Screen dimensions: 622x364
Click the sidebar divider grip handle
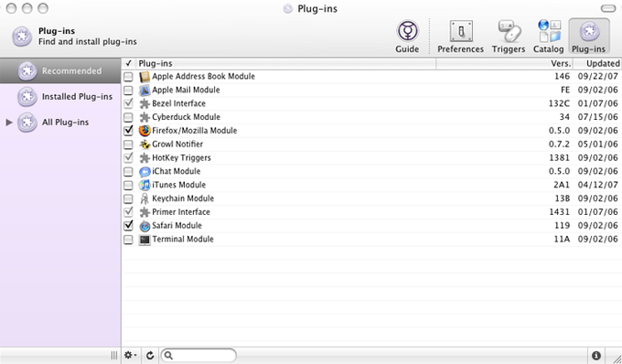click(x=114, y=355)
